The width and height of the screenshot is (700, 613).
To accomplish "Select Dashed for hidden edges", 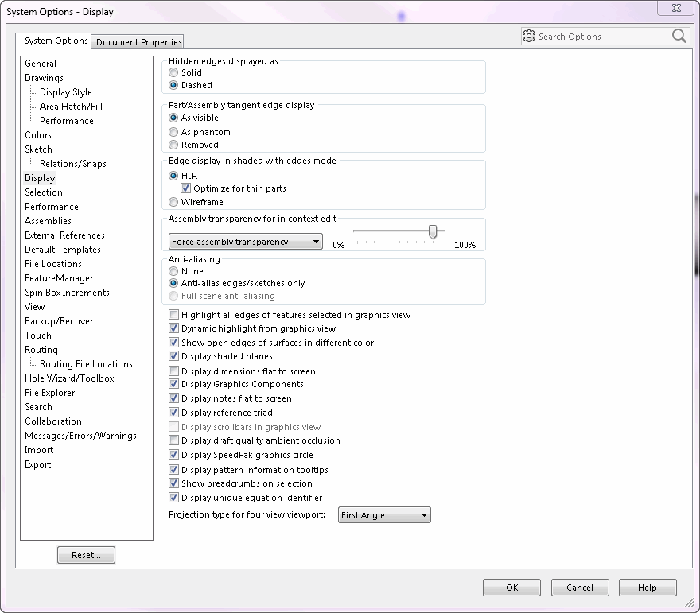I will (x=173, y=85).
